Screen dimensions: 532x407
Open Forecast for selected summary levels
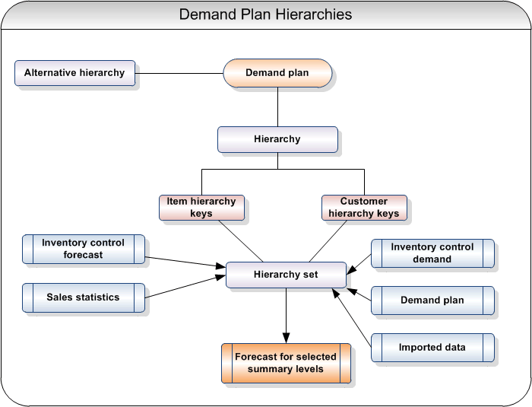[286, 363]
